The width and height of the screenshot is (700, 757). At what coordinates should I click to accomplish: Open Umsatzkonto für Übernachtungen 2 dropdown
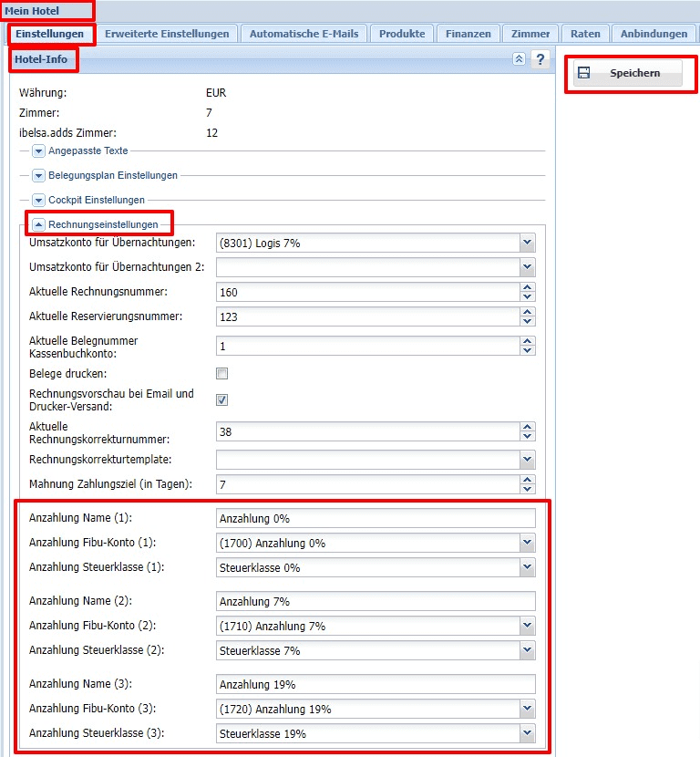pyautogui.click(x=527, y=267)
